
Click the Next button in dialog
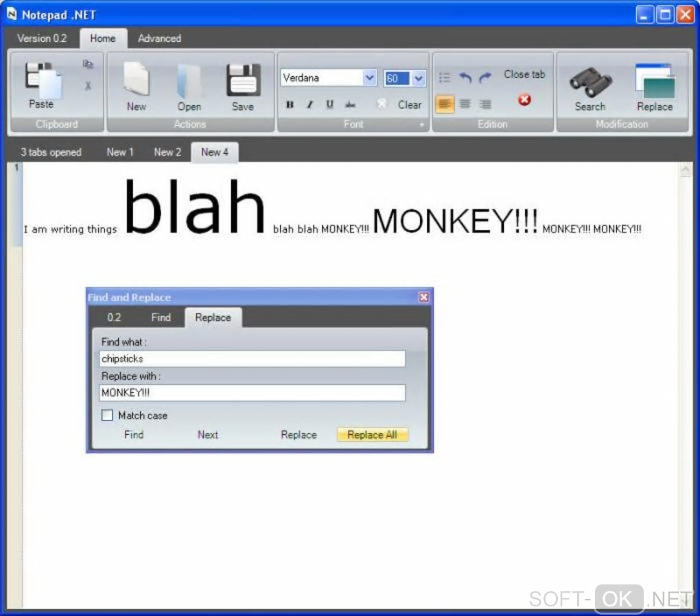[207, 435]
